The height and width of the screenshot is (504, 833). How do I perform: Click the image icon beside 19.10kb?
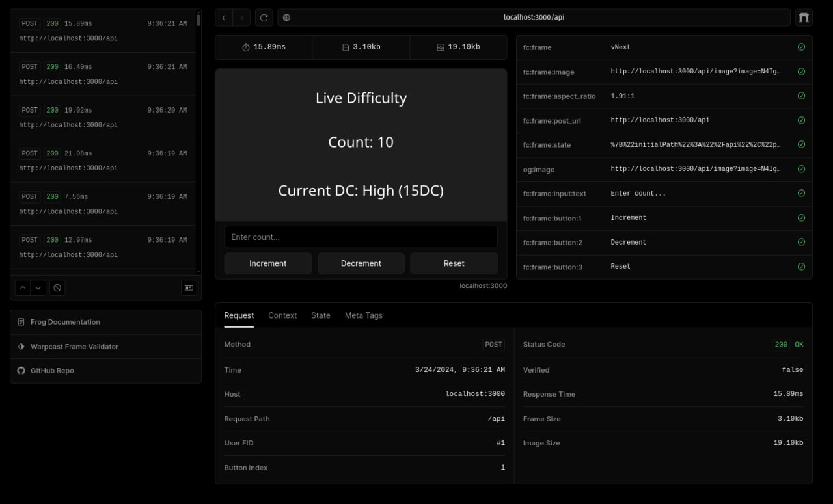(441, 47)
